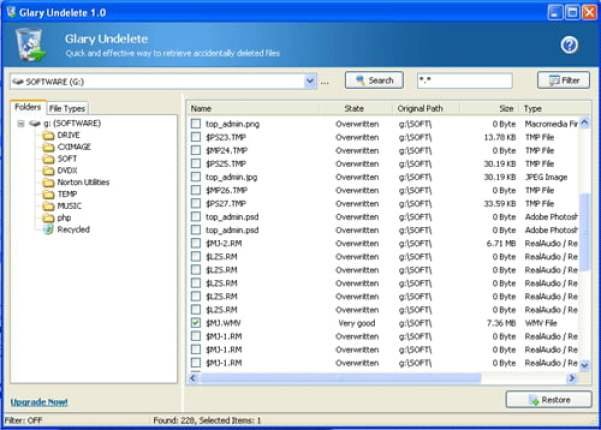Click the vertical scrollbar thumb in file list

pos(585,231)
